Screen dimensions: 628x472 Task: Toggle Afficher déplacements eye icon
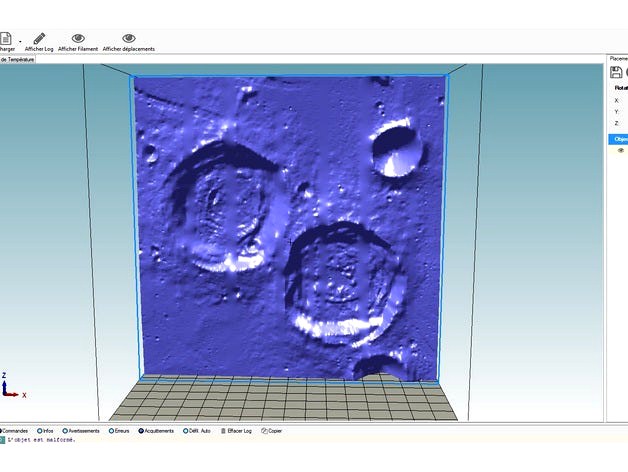(128, 38)
